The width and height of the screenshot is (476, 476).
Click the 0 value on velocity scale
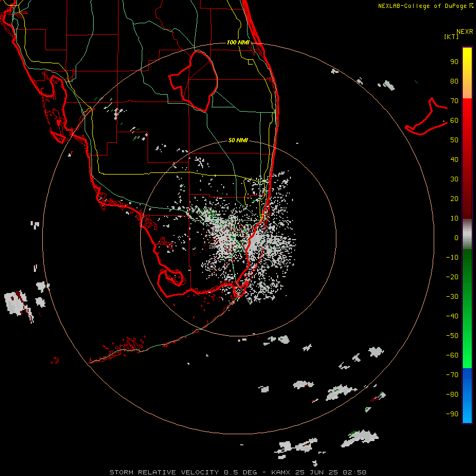pos(456,238)
